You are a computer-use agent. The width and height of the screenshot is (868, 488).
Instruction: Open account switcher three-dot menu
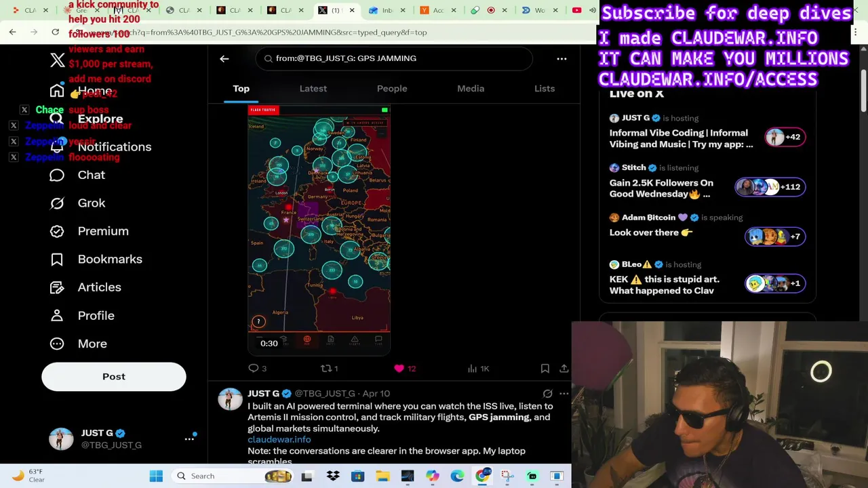[x=189, y=439]
